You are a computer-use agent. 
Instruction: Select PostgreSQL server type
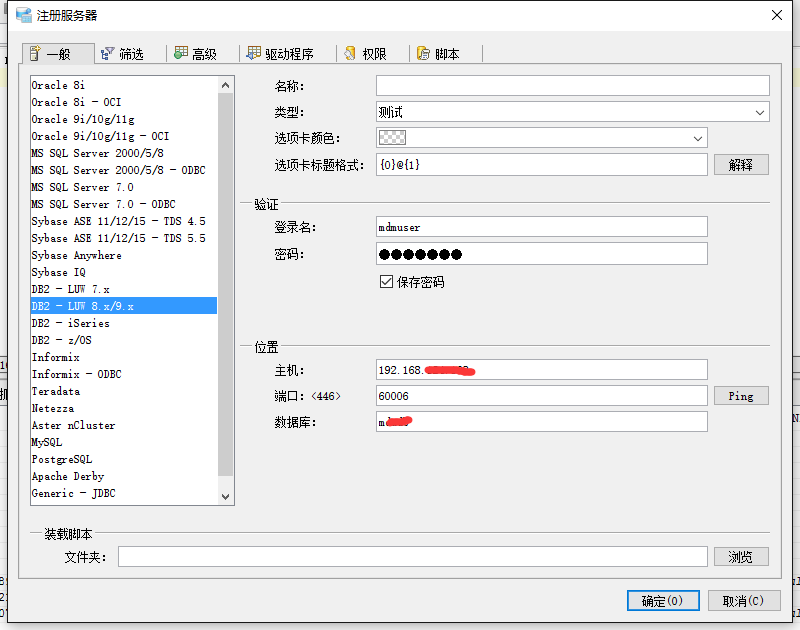pyautogui.click(x=124, y=459)
